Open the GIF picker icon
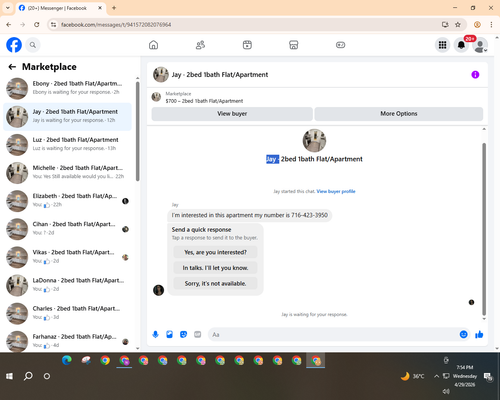The height and width of the screenshot is (400, 500). (x=198, y=334)
